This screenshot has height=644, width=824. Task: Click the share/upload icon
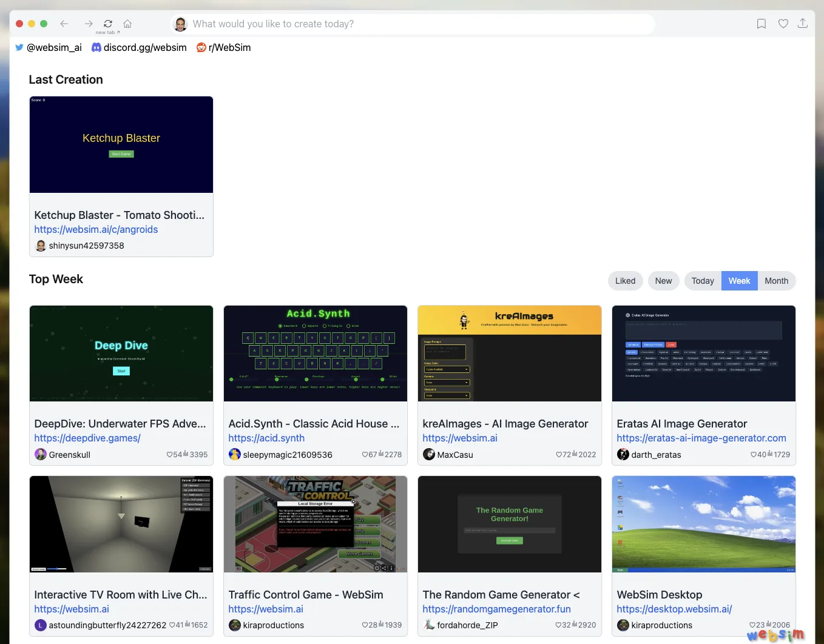tap(803, 24)
